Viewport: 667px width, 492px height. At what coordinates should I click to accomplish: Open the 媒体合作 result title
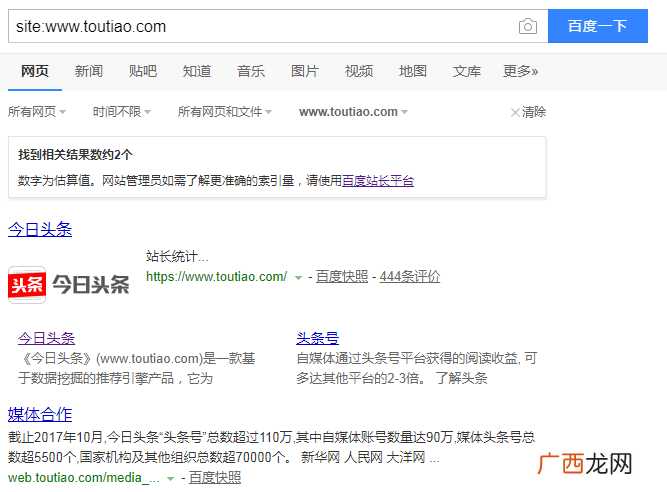click(40, 414)
